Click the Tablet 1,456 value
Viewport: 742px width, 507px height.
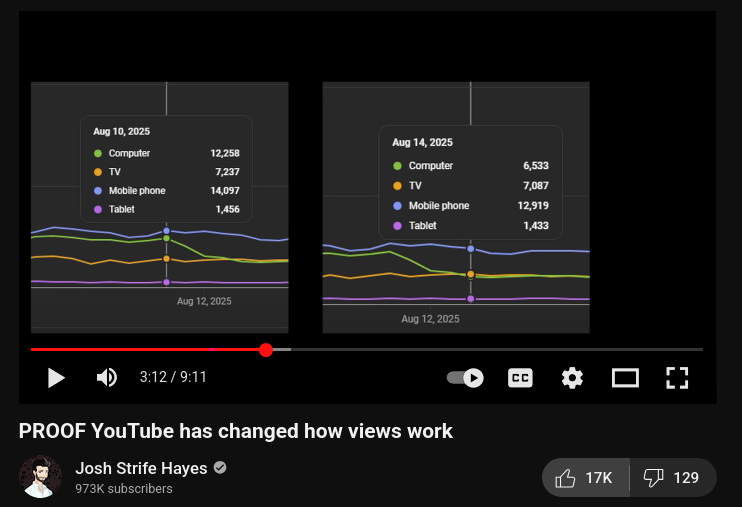(228, 209)
